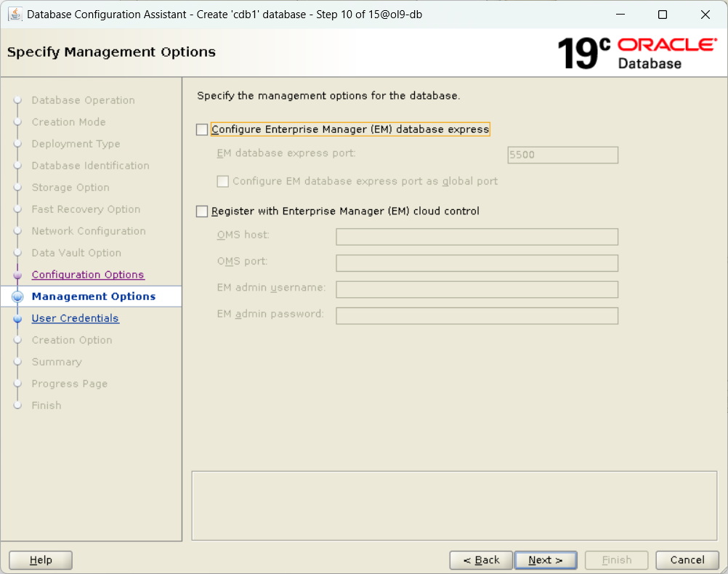Tick Register with Enterprise Manager cloud control

pos(202,211)
